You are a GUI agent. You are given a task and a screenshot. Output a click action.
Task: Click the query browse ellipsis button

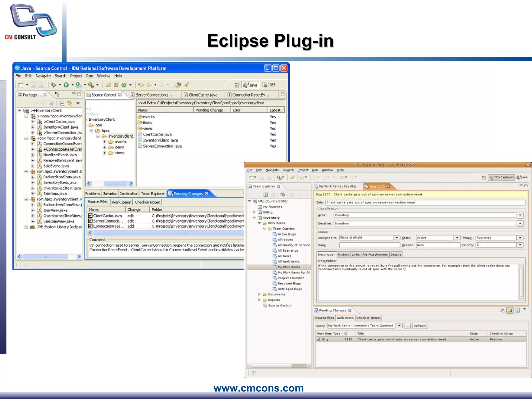point(407,326)
